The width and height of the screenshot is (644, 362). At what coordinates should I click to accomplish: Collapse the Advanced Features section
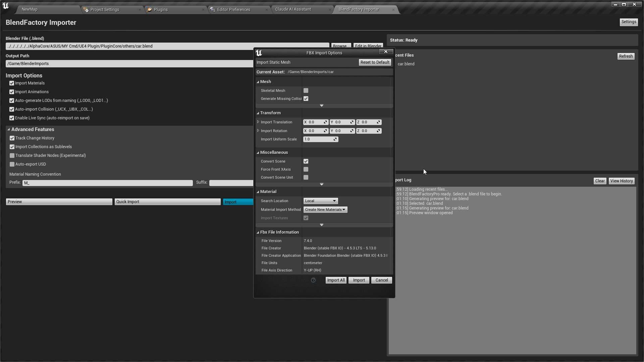(x=9, y=129)
